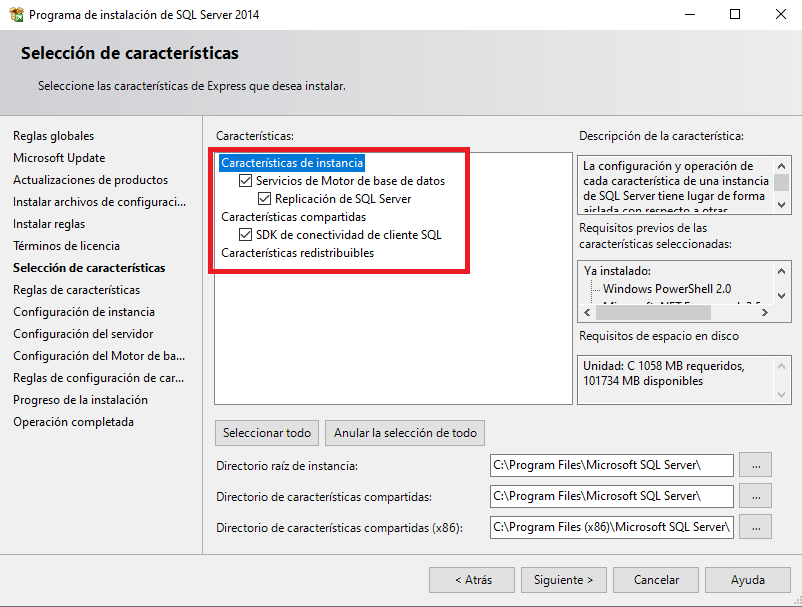Select Progreso de la instalación step
The image size is (802, 607).
(x=80, y=400)
